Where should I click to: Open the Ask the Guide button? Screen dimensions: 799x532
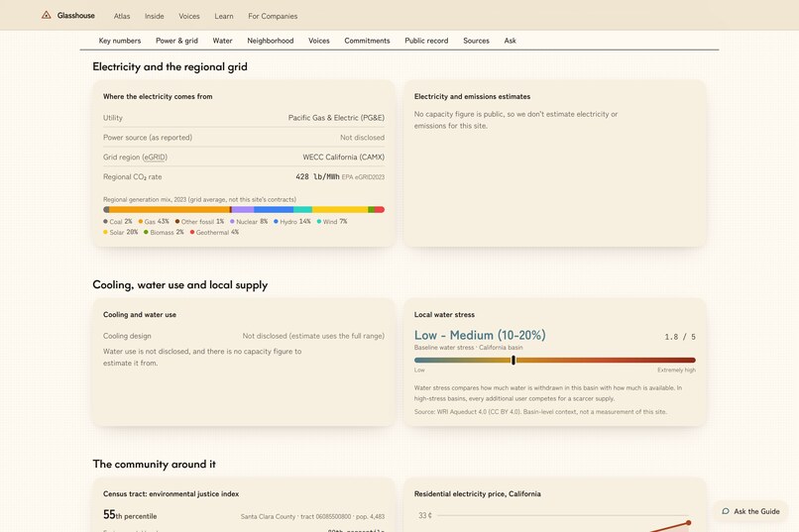coord(750,511)
